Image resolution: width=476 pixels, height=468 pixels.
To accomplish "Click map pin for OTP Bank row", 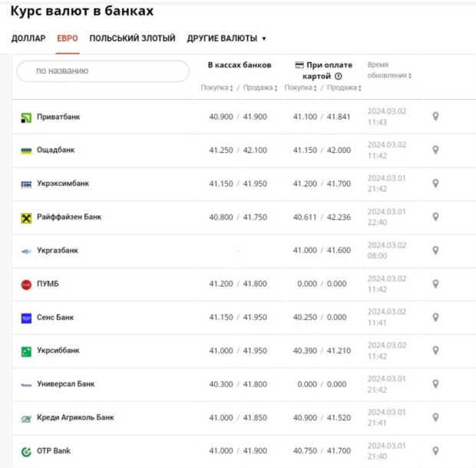I will click(435, 451).
